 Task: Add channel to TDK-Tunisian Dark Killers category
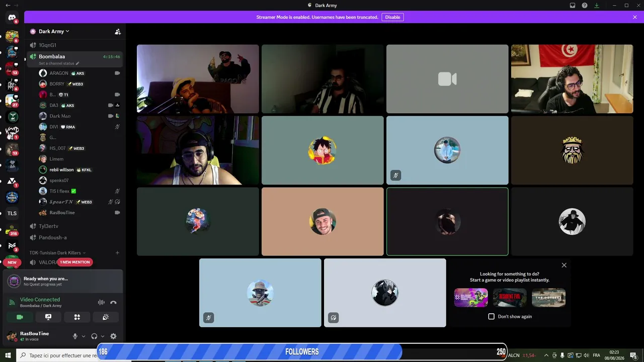(118, 253)
